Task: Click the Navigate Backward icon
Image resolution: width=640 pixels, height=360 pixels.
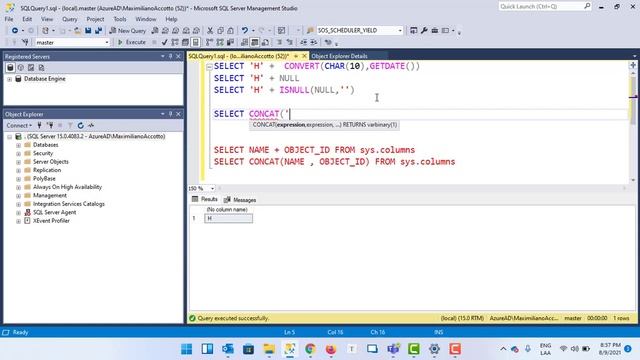Action: point(15,31)
